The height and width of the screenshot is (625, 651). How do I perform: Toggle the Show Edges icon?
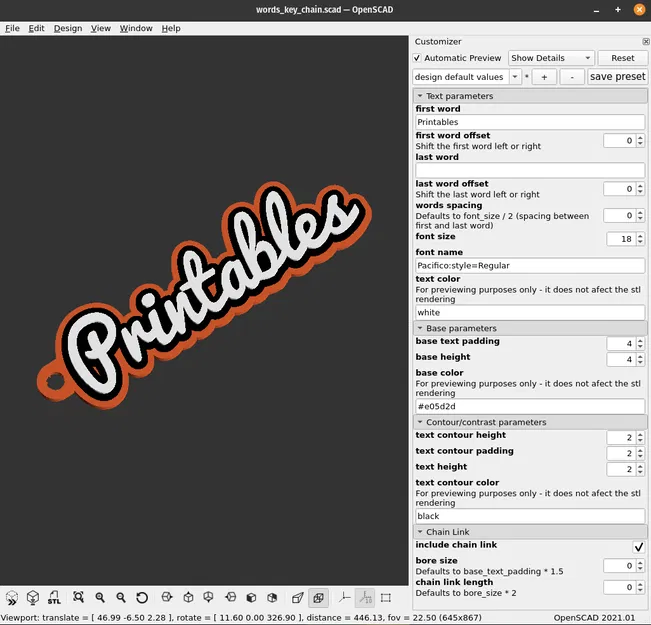[x=386, y=598]
